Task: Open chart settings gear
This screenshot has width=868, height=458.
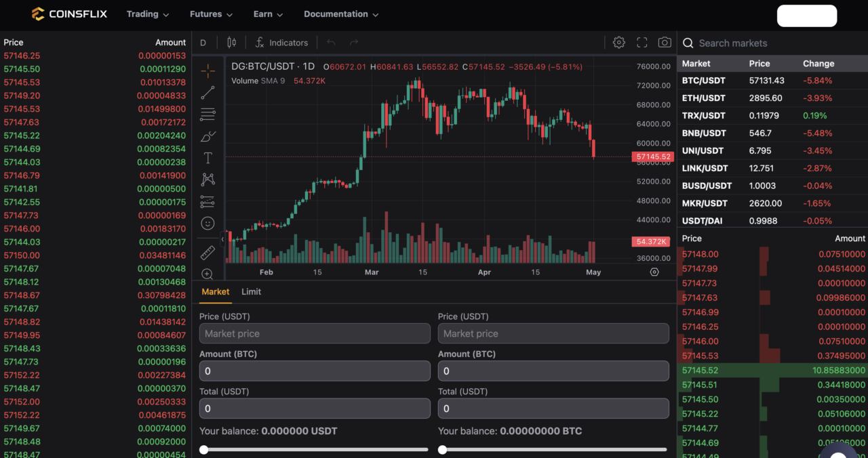Action: (619, 43)
